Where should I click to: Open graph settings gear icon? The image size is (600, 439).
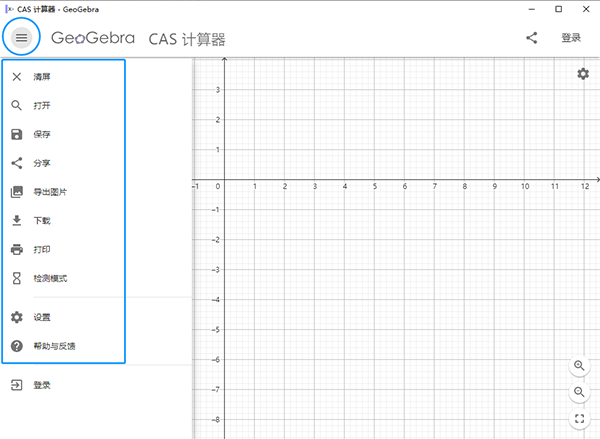point(583,74)
